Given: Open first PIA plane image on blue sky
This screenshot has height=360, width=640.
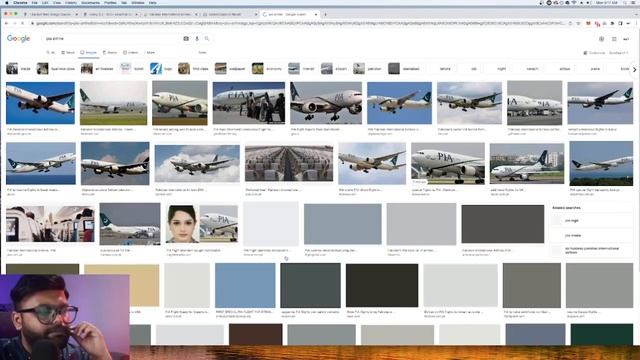Looking at the screenshot, I should (x=40, y=103).
